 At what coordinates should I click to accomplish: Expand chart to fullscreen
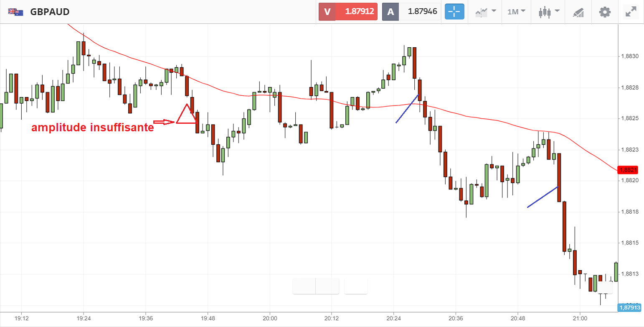(x=631, y=12)
